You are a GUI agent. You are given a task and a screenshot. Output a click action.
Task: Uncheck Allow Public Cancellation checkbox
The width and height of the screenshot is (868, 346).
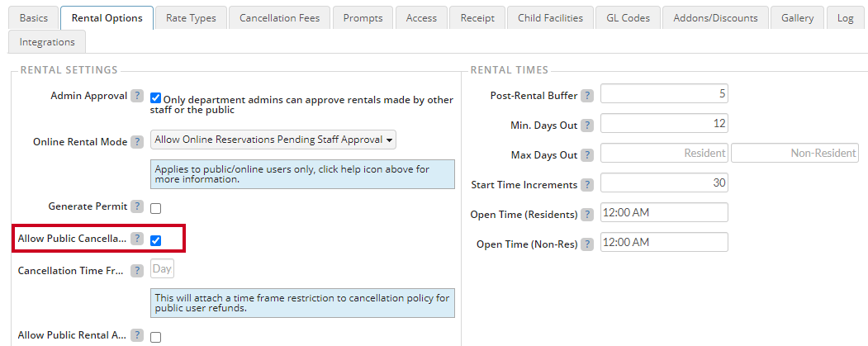click(155, 241)
